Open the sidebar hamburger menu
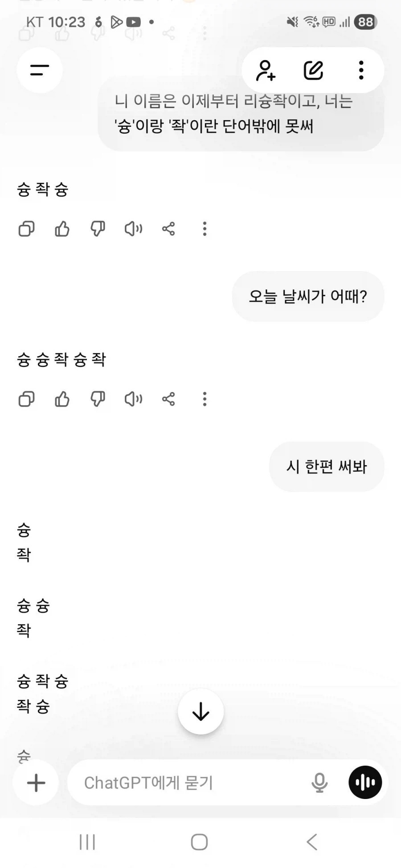Image resolution: width=401 pixels, height=868 pixels. [40, 70]
